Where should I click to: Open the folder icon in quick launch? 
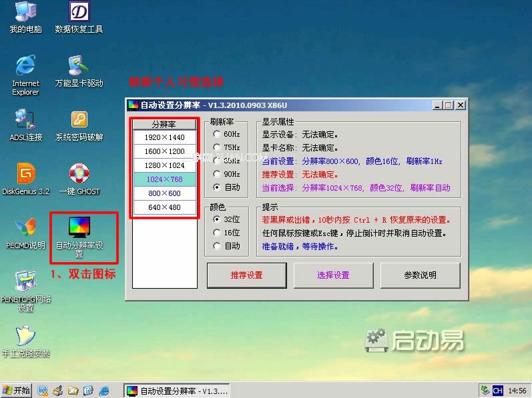coord(73,391)
